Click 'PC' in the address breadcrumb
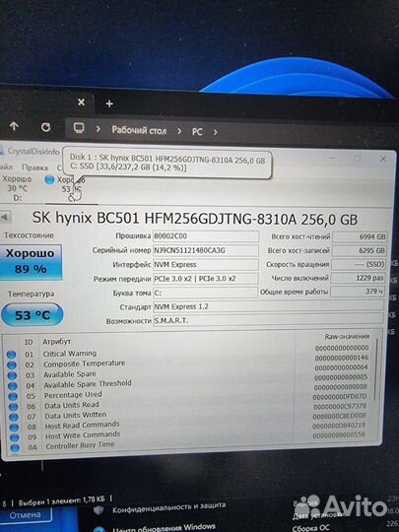This screenshot has height=532, width=399. pyautogui.click(x=197, y=132)
